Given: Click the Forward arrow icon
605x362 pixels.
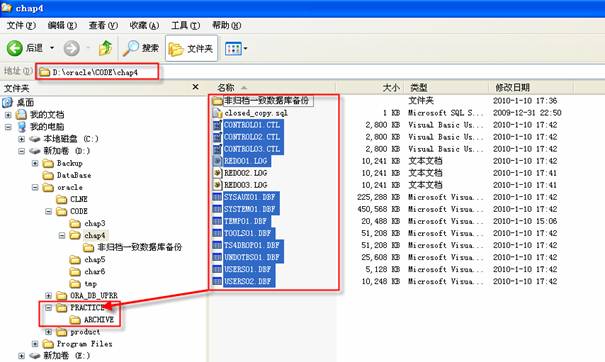Looking at the screenshot, I should pyautogui.click(x=71, y=48).
